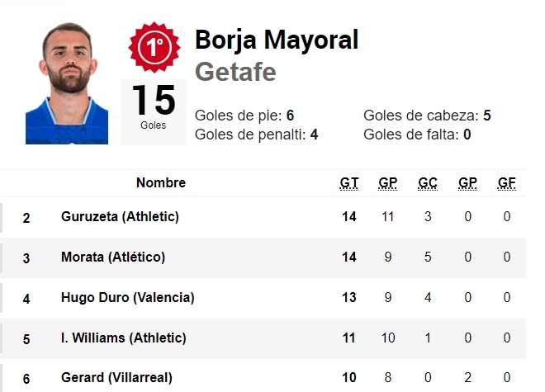Click the Goles de penalti stat
Viewport: 545px width, 392px height.
(257, 135)
